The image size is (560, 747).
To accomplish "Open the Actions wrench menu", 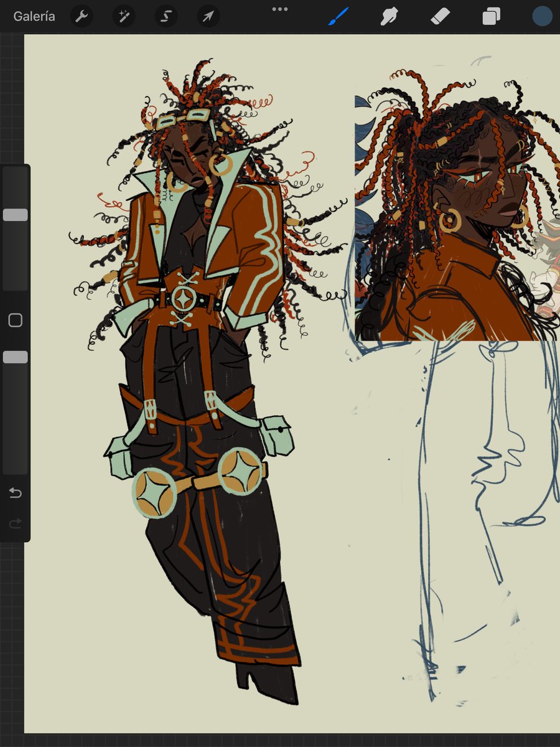I will [x=82, y=17].
